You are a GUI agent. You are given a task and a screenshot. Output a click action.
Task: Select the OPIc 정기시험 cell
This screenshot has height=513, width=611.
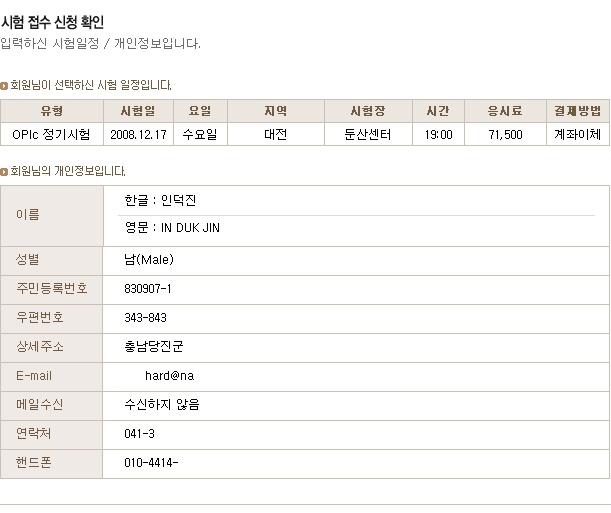[51, 134]
